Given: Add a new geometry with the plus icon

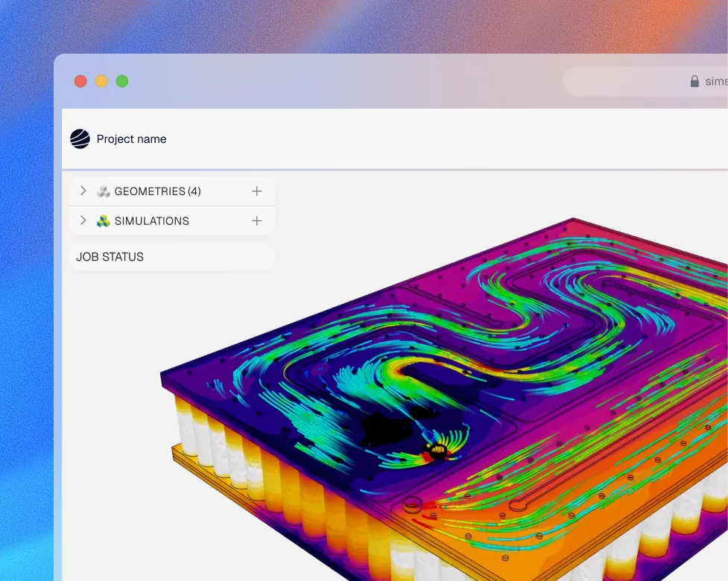Looking at the screenshot, I should (x=257, y=191).
